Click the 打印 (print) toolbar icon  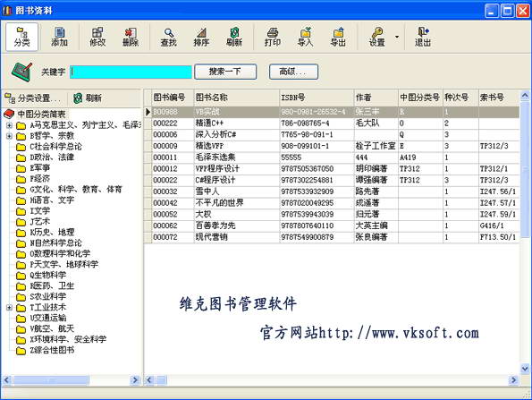tap(273, 37)
